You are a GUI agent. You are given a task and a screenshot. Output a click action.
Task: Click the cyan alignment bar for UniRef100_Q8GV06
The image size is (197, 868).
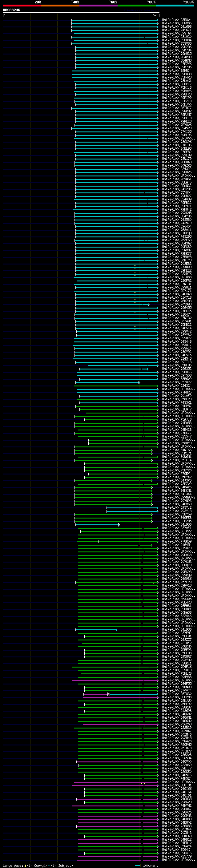coord(115,23)
